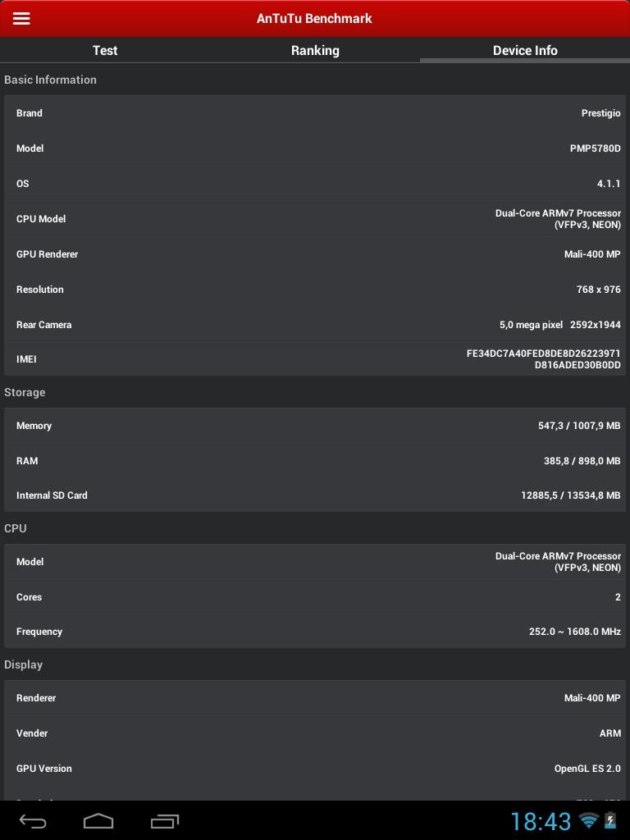Viewport: 630px width, 840px height.
Task: Select the Device Info tab
Action: (x=525, y=50)
